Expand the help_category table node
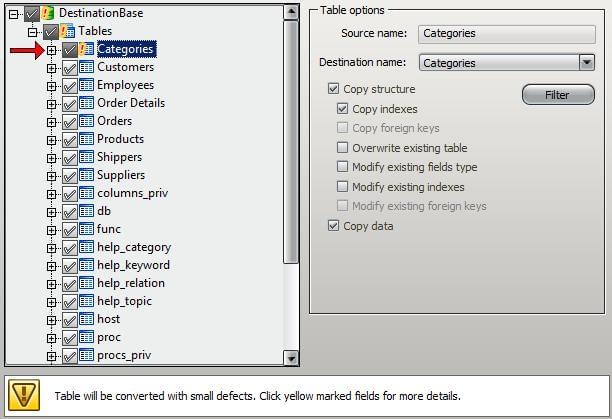The width and height of the screenshot is (612, 419). click(51, 248)
